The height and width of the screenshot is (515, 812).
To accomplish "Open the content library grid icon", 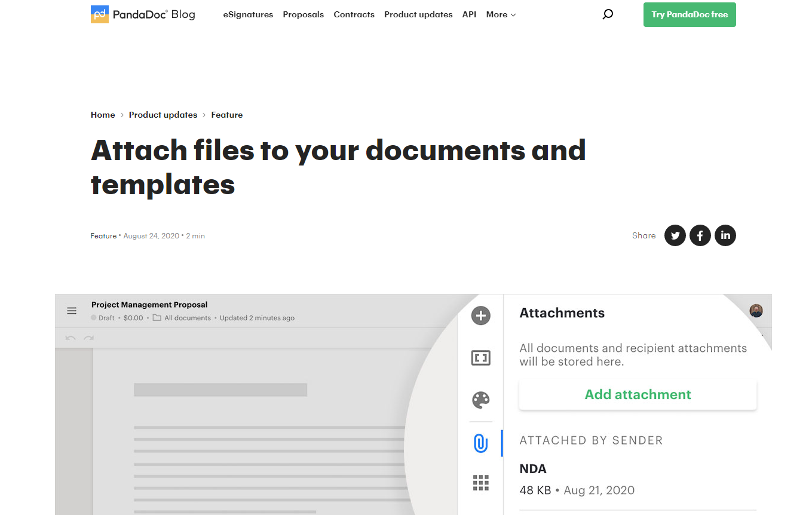I will pyautogui.click(x=480, y=483).
